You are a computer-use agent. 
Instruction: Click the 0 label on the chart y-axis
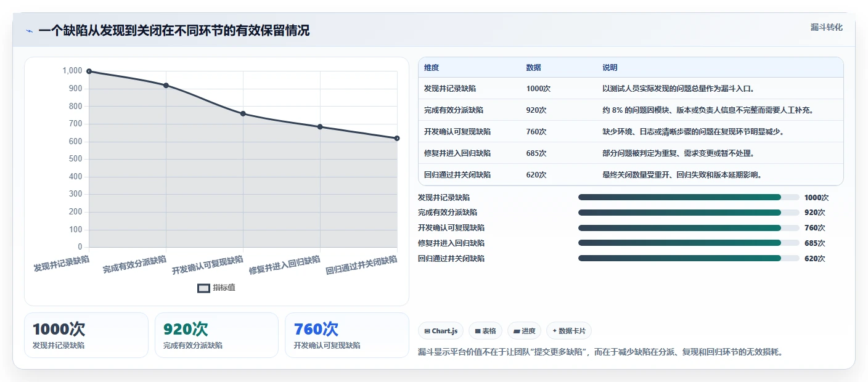(x=80, y=247)
